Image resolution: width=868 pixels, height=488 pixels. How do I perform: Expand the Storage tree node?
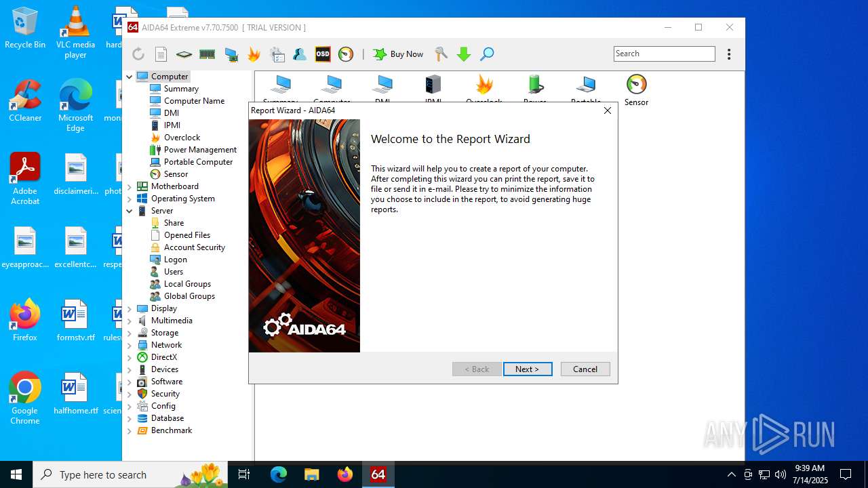(130, 333)
